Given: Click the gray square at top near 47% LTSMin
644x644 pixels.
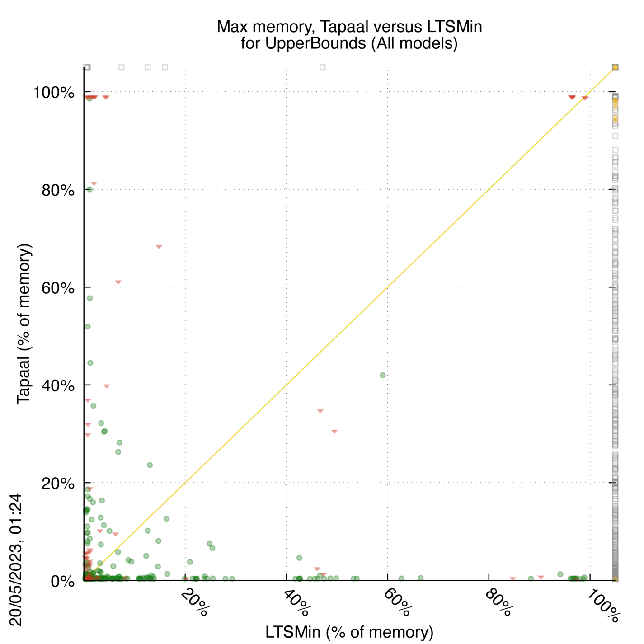Looking at the screenshot, I should [x=322, y=67].
